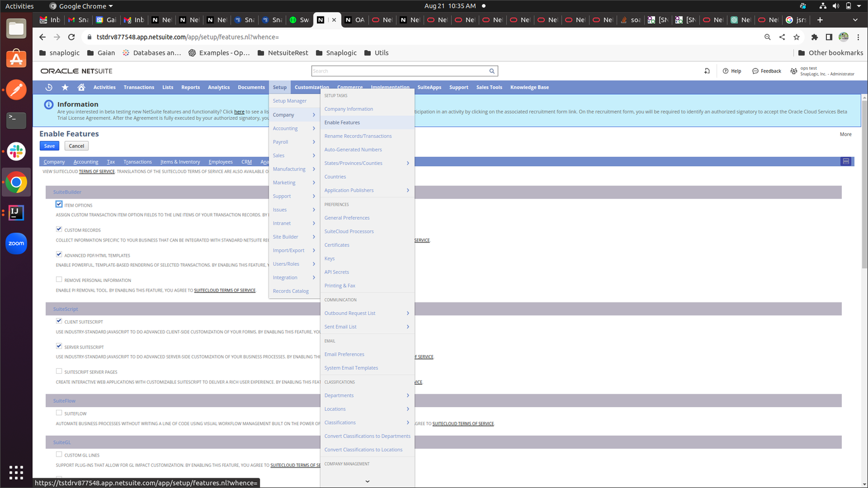Click the list-view icon on the subtab bar

(x=846, y=162)
